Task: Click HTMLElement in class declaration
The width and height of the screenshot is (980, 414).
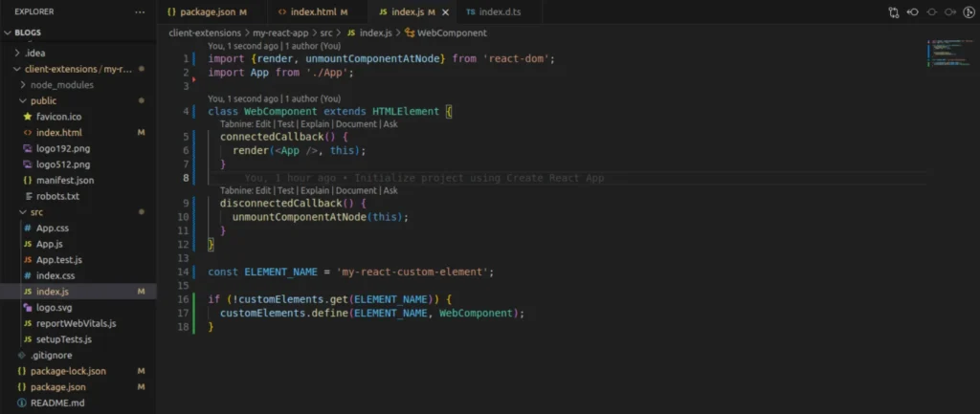Action: [x=406, y=112]
